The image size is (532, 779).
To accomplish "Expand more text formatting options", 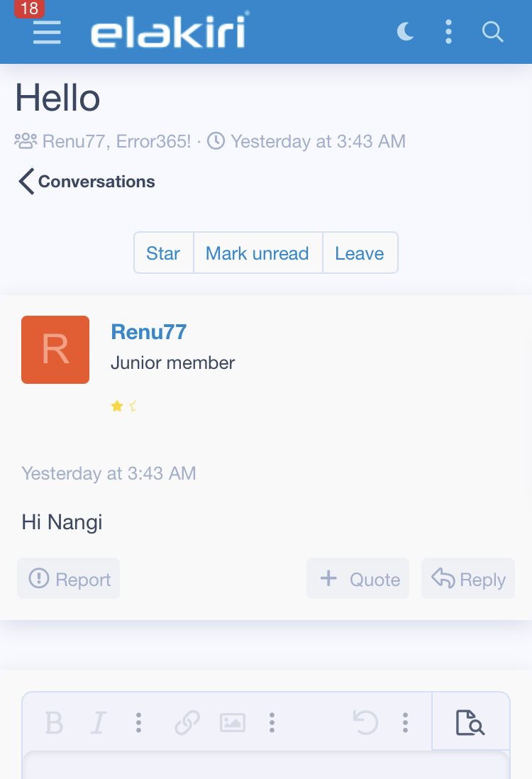I will click(138, 722).
